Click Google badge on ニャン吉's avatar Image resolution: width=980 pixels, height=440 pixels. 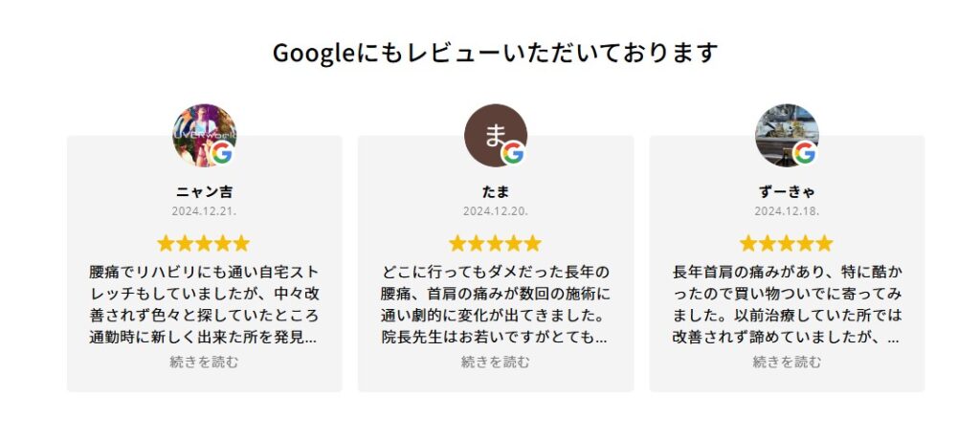coord(222,153)
